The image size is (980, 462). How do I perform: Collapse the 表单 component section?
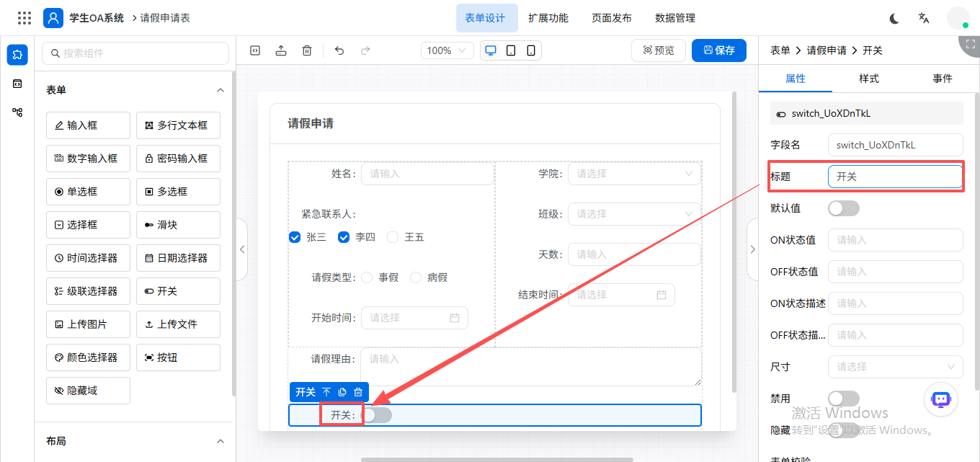(220, 90)
